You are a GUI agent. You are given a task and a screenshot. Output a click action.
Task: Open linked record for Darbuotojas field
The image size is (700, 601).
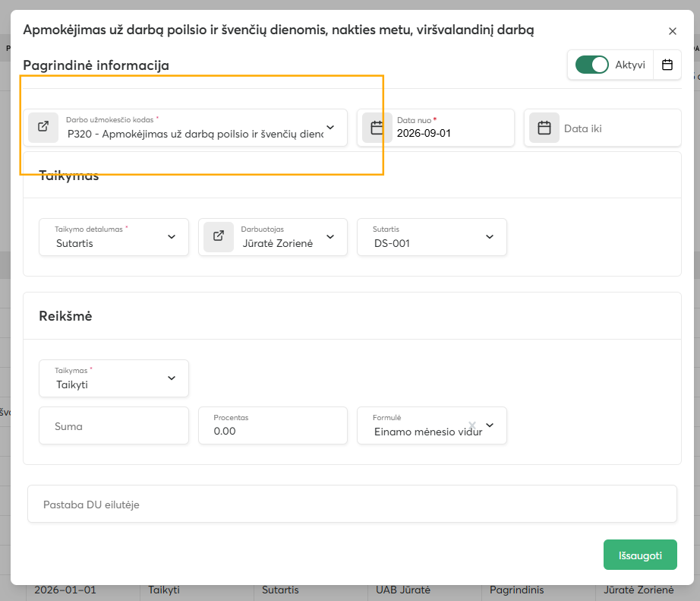coord(219,237)
